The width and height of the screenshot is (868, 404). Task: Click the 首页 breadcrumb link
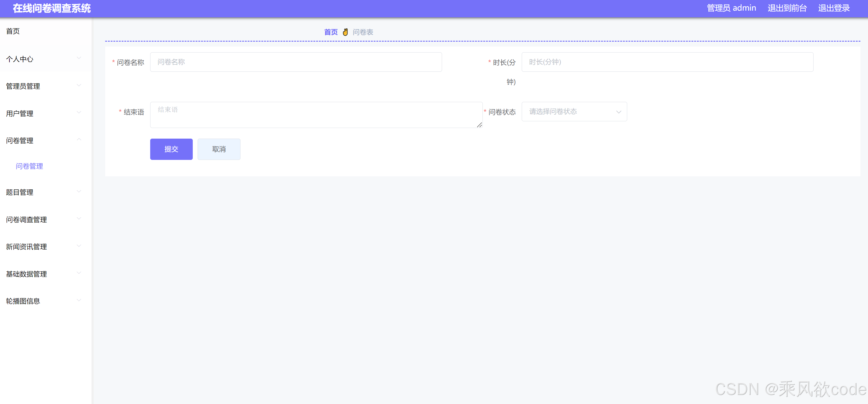(x=330, y=32)
